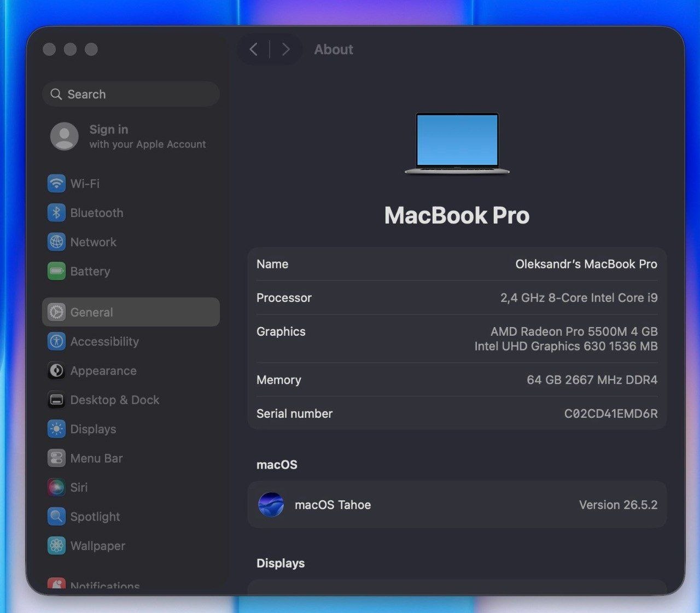This screenshot has width=700, height=613.
Task: Click the AMD Radeon Pro 5500M 4 GB text
Action: pos(574,331)
